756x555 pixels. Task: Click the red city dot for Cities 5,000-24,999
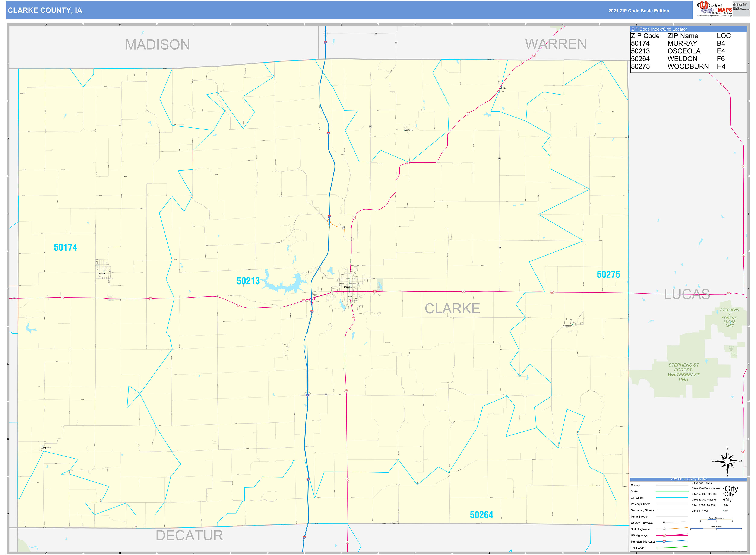[x=723, y=505]
